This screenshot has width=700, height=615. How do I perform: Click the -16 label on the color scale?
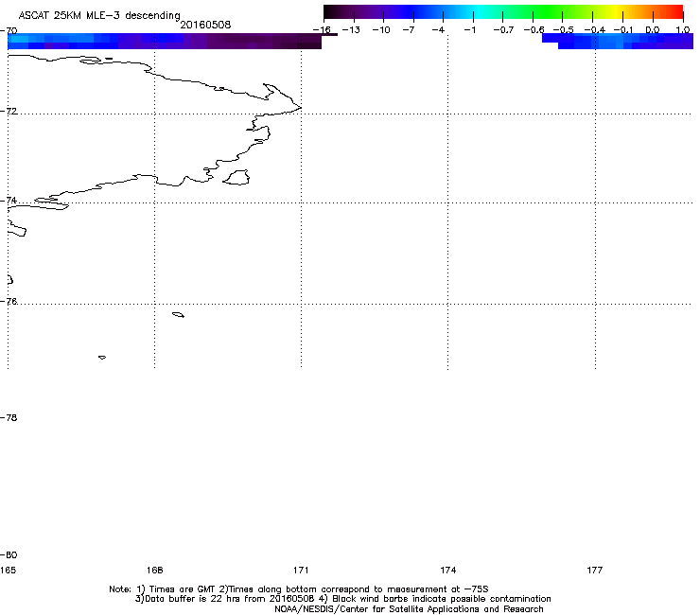click(322, 29)
